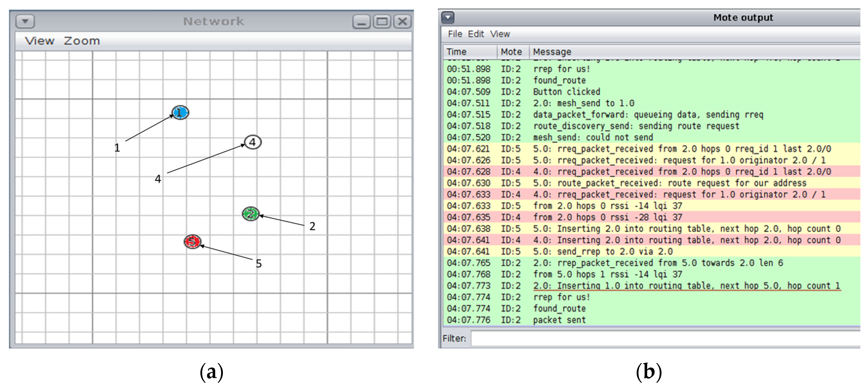The image size is (868, 388).
Task: Click the Message column header
Action: pos(552,52)
